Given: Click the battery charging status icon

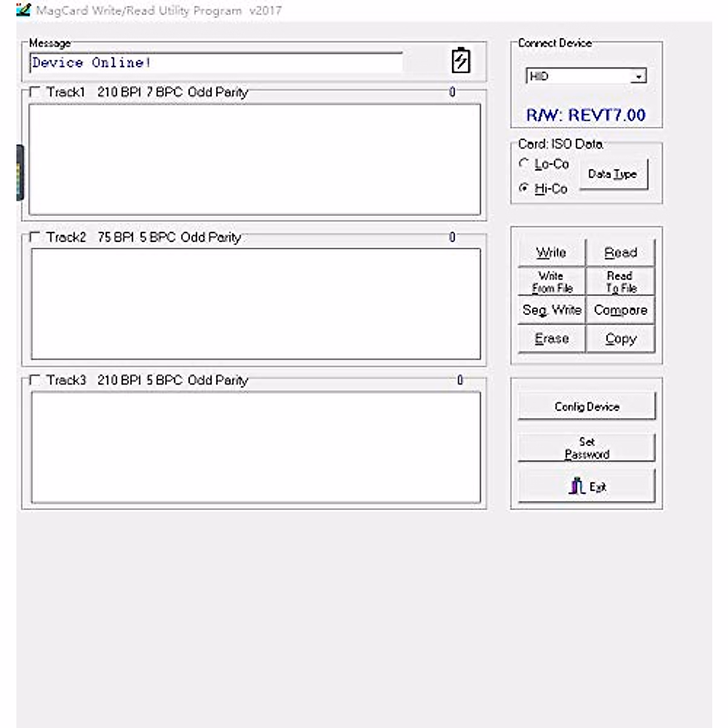Looking at the screenshot, I should 460,61.
